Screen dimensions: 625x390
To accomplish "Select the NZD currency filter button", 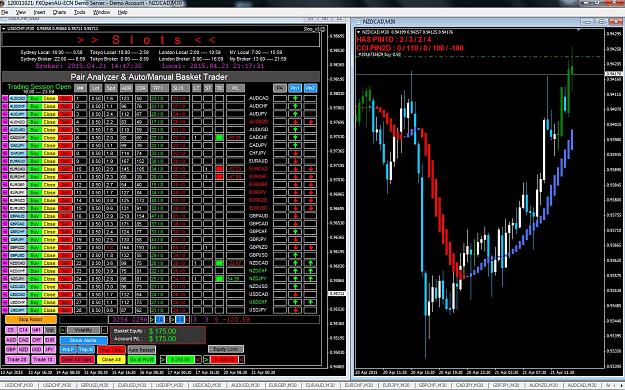I will (x=24, y=350).
